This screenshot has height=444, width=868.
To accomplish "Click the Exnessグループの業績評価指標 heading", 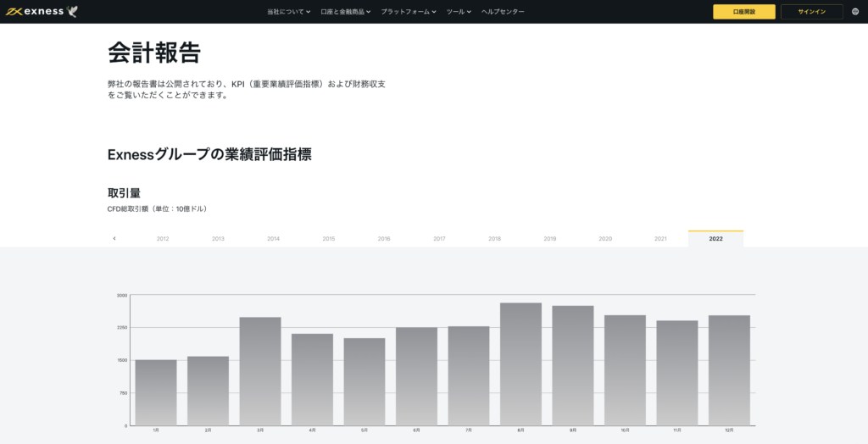I will (x=210, y=154).
